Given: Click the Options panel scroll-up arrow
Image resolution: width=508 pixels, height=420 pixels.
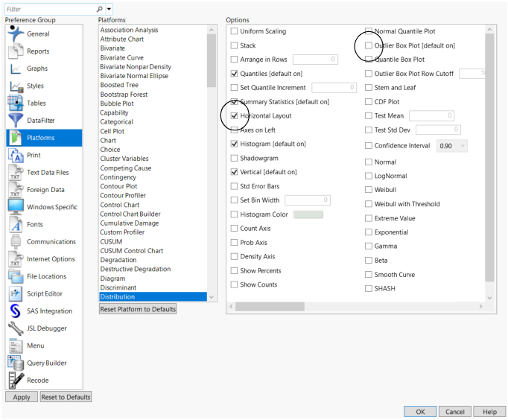Looking at the screenshot, I should 489,30.
